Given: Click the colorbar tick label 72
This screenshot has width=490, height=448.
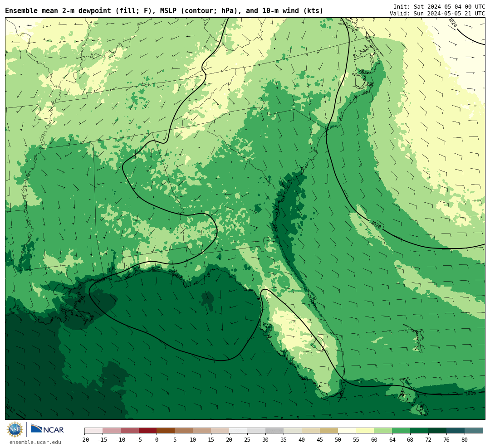Looking at the screenshot, I should pyautogui.click(x=428, y=440).
